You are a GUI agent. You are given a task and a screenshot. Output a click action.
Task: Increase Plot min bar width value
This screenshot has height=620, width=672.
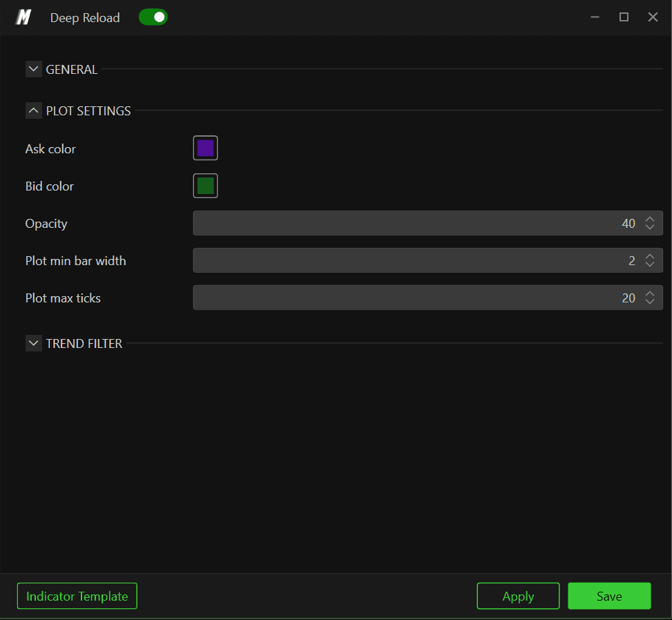(650, 257)
